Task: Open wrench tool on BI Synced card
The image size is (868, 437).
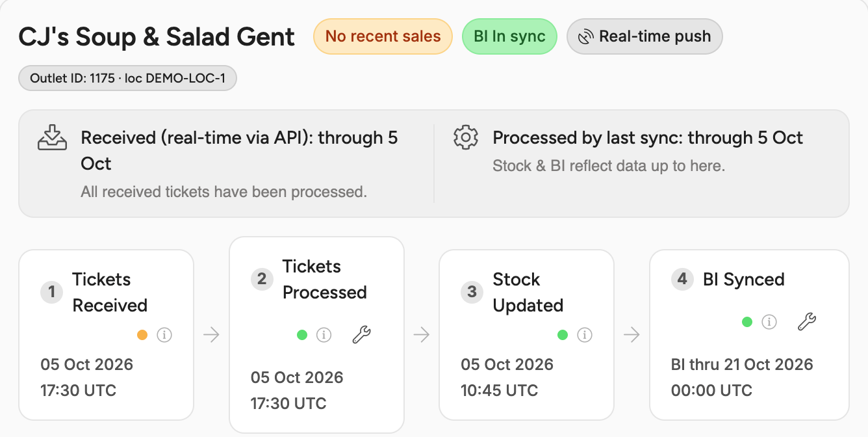Action: tap(806, 321)
